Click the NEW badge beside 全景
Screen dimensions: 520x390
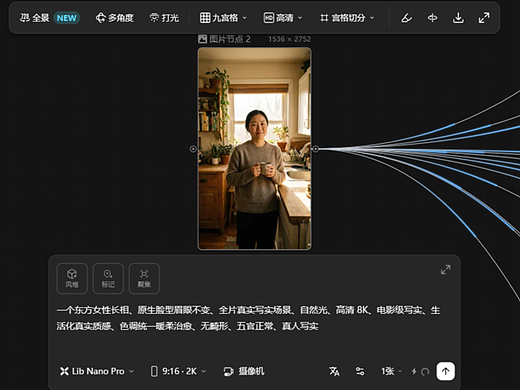click(x=67, y=18)
